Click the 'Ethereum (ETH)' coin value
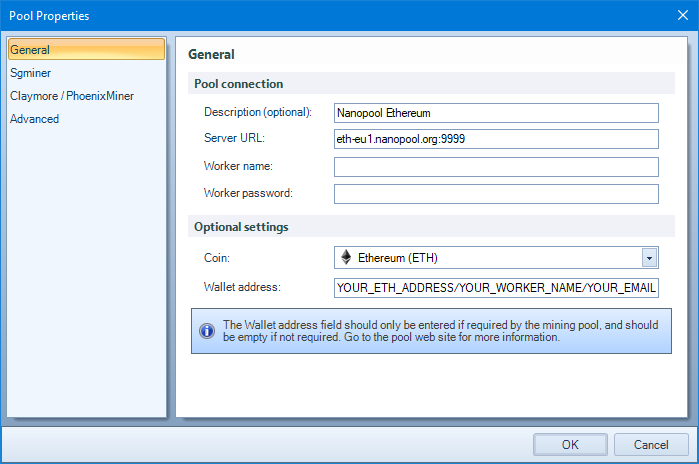This screenshot has height=464, width=699. pos(398,258)
